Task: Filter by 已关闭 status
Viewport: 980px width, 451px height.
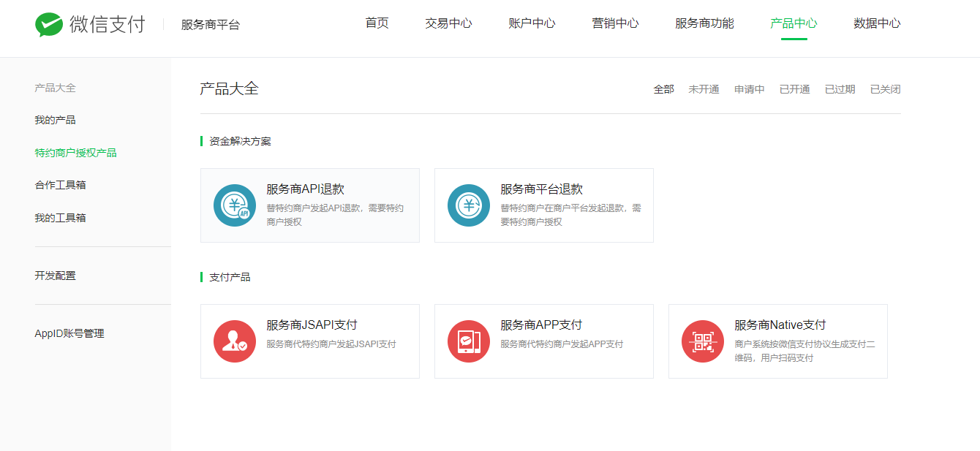Action: click(x=886, y=89)
